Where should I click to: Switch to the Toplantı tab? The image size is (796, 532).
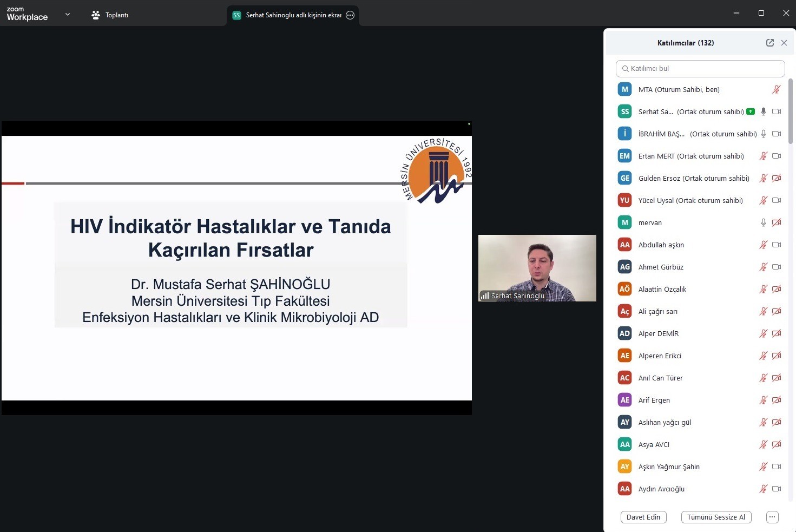point(110,15)
